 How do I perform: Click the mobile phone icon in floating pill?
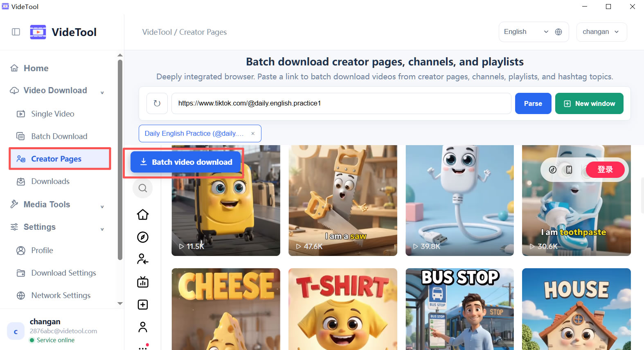(569, 170)
